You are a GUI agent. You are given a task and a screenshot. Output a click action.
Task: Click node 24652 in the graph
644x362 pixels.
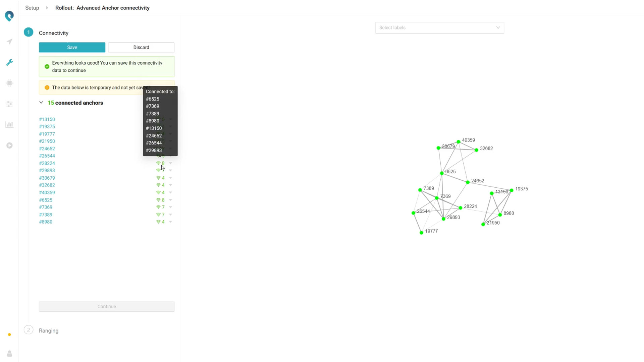pyautogui.click(x=468, y=182)
